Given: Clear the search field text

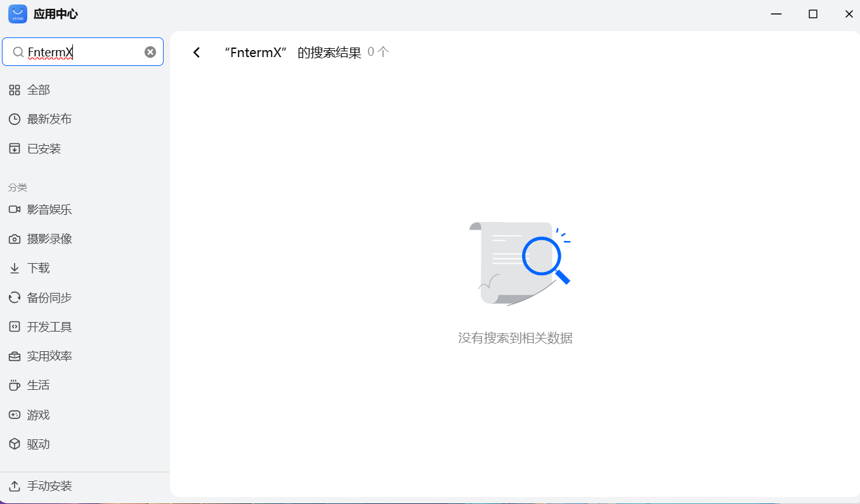Looking at the screenshot, I should pyautogui.click(x=150, y=51).
